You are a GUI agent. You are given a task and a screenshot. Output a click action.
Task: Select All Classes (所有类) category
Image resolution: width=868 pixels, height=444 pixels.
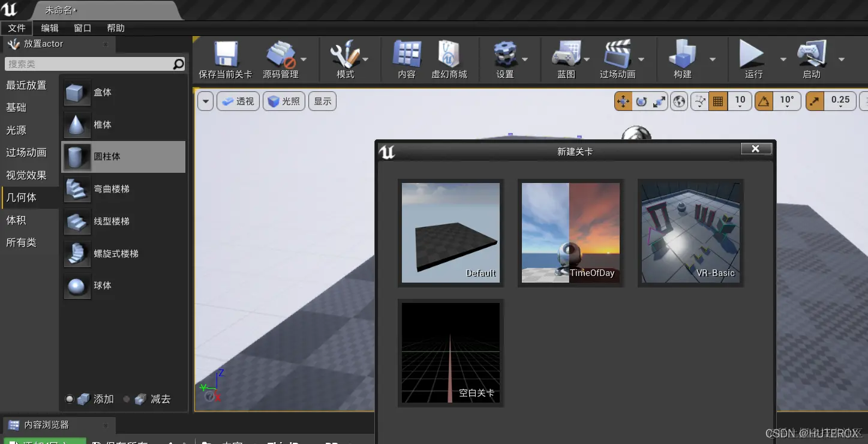click(x=29, y=242)
